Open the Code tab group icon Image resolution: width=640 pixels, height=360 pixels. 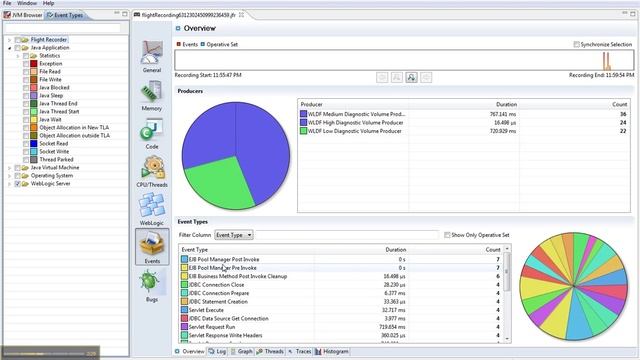click(x=152, y=130)
